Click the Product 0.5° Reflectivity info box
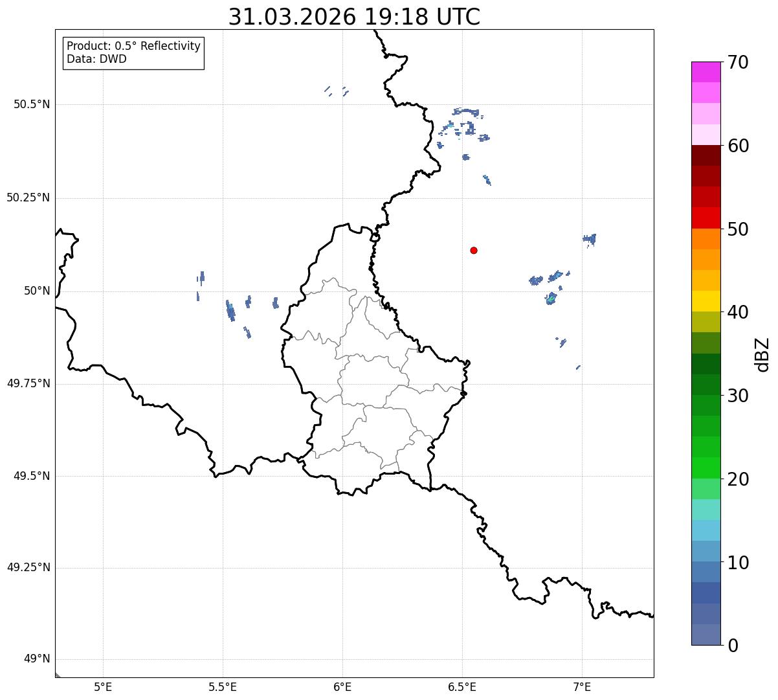778x700 pixels. coord(133,52)
